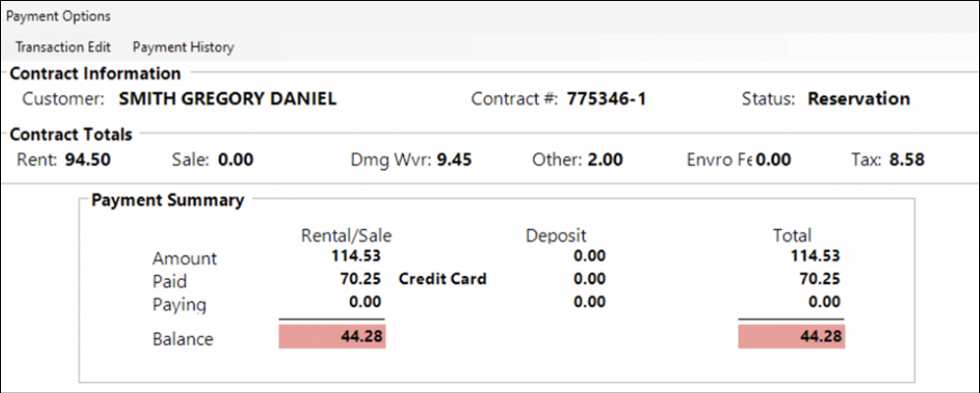Open the Payment History menu
The height and width of the screenshot is (393, 980).
tap(183, 46)
